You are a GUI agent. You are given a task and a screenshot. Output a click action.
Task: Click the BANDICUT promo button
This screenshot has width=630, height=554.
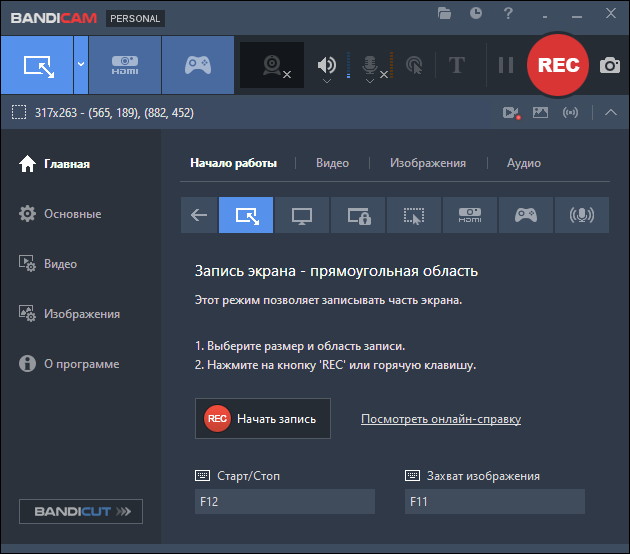click(81, 512)
